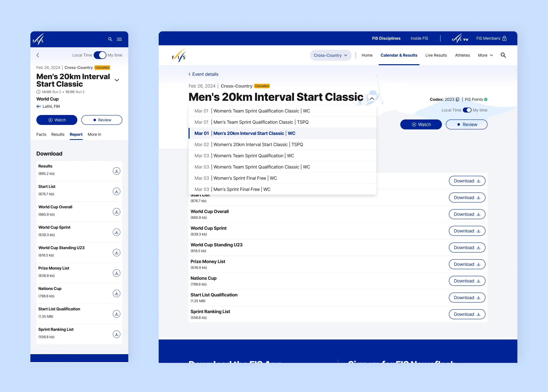Go to Home in desktop navigation
The height and width of the screenshot is (392, 548).
(367, 55)
